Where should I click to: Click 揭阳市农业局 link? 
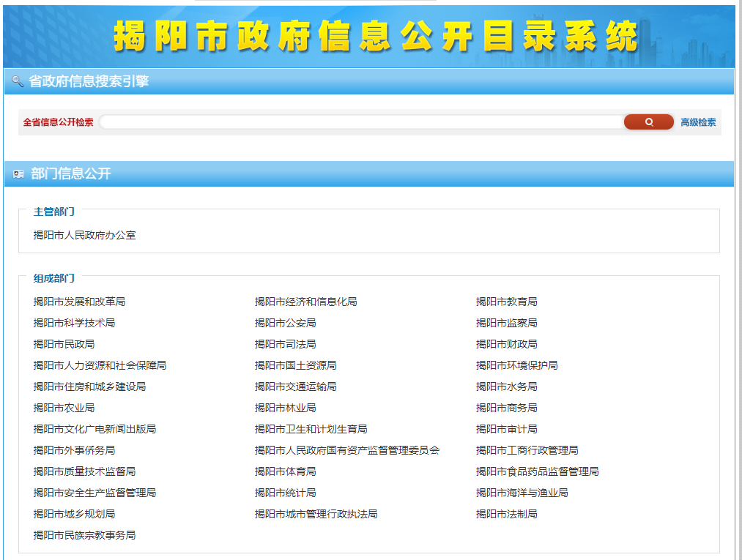(64, 408)
